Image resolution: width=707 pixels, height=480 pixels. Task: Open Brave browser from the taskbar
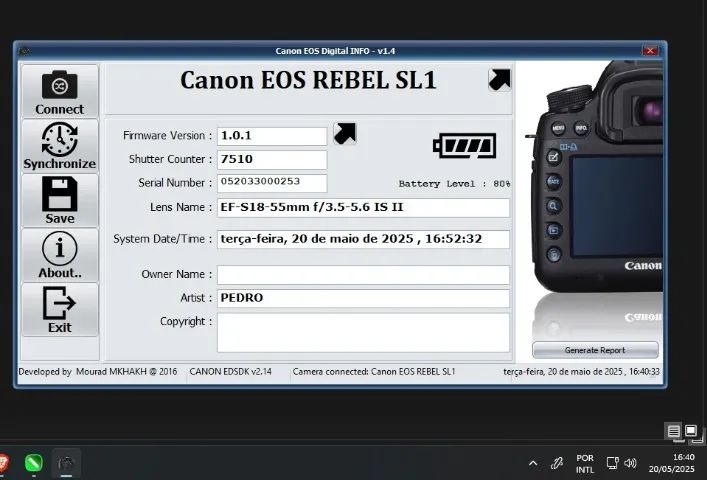click(x=3, y=463)
